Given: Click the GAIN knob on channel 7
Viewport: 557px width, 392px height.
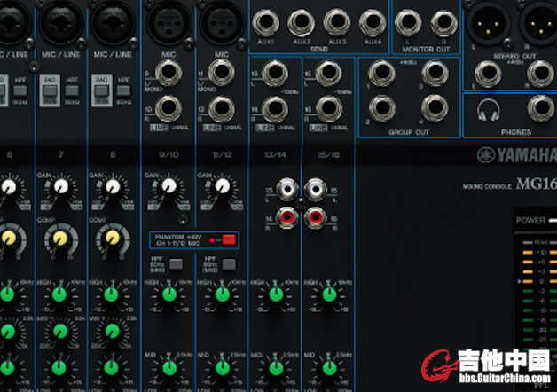Looking at the screenshot, I should click(x=59, y=187).
